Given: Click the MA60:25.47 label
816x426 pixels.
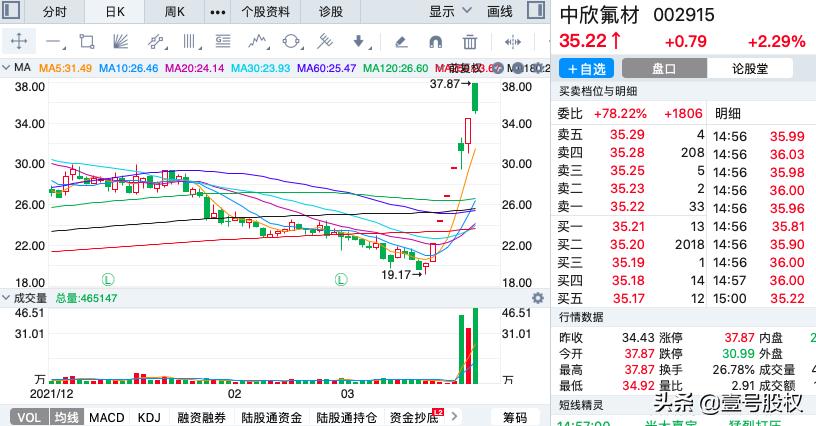Looking at the screenshot, I should pyautogui.click(x=326, y=68).
